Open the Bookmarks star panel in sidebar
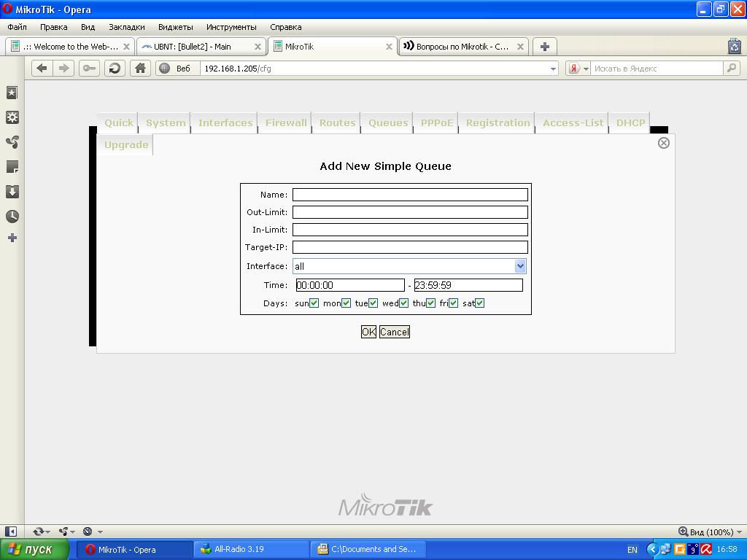This screenshot has width=747, height=560. click(12, 93)
